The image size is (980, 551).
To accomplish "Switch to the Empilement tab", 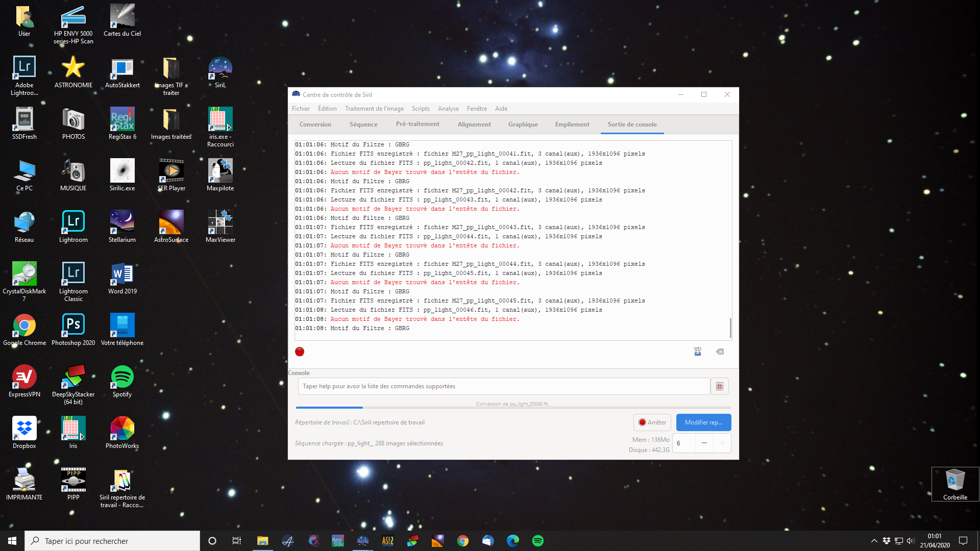I will click(572, 124).
